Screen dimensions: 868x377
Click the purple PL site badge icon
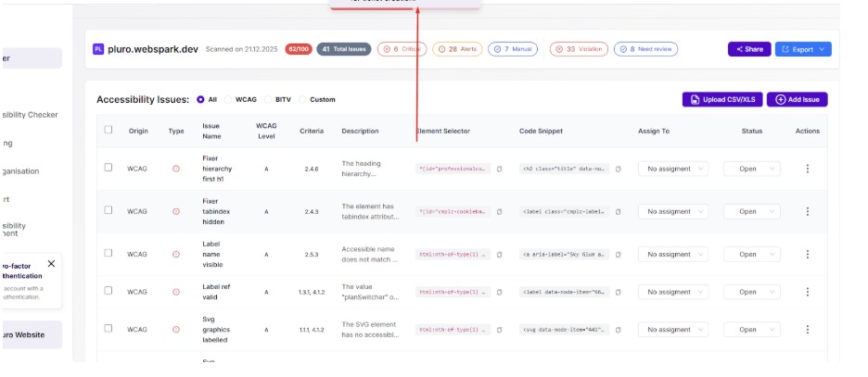pyautogui.click(x=98, y=49)
